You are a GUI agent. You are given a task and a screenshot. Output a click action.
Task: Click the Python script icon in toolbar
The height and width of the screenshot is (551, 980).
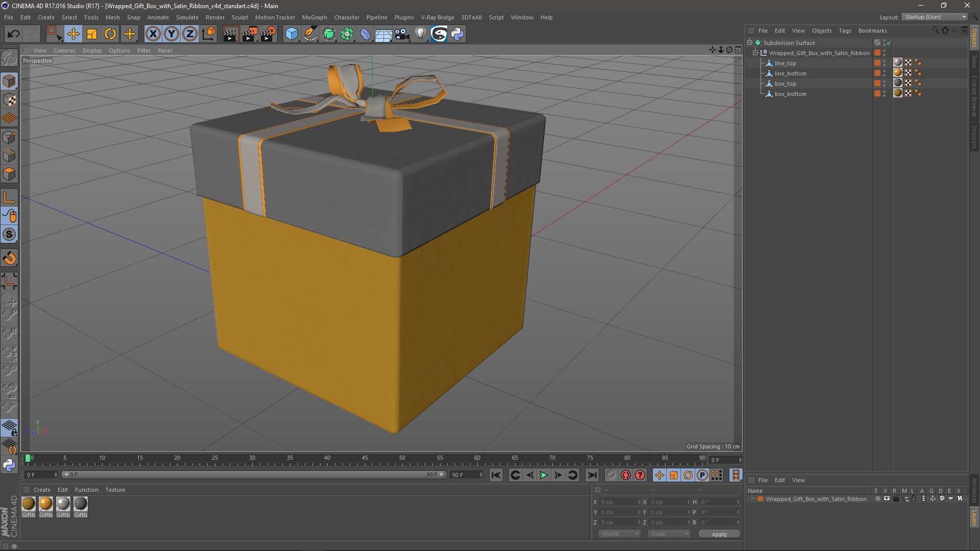(x=457, y=34)
